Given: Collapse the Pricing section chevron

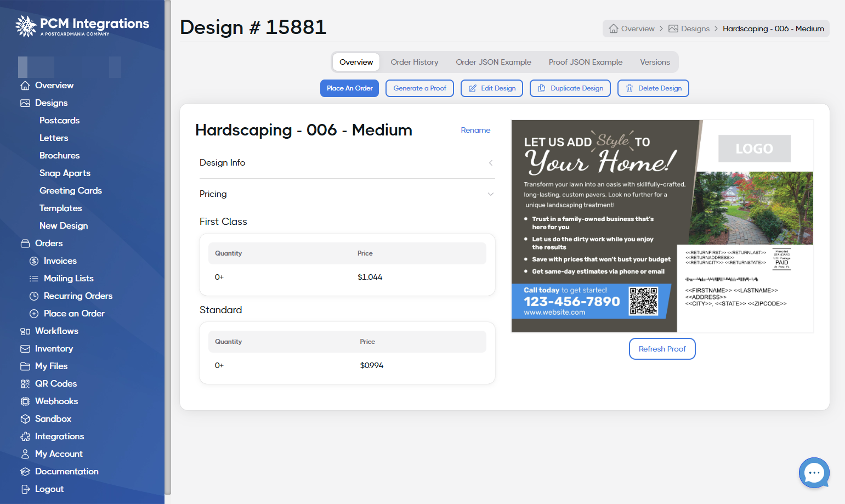Looking at the screenshot, I should pos(491,194).
